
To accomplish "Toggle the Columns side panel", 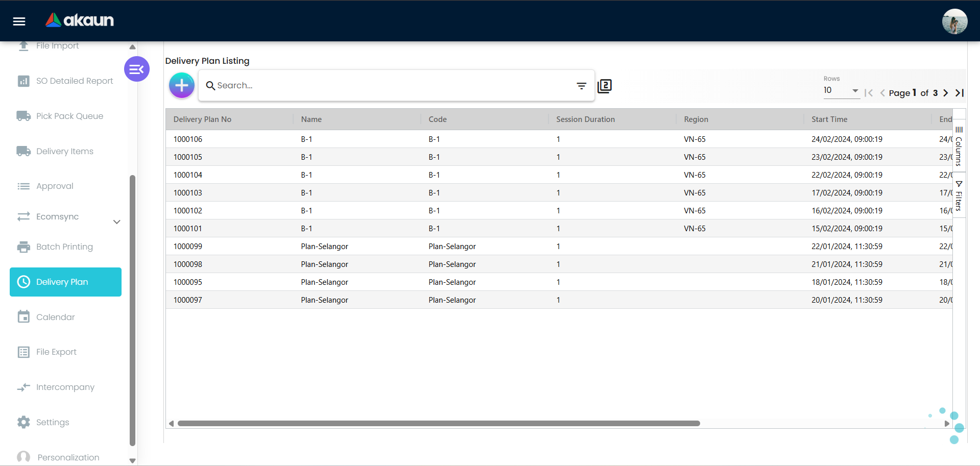I will point(959,146).
